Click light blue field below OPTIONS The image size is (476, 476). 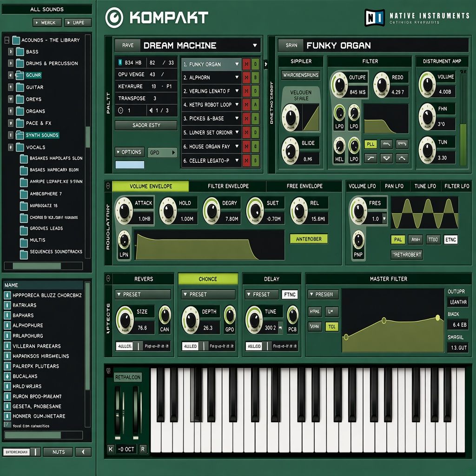pyautogui.click(x=130, y=165)
